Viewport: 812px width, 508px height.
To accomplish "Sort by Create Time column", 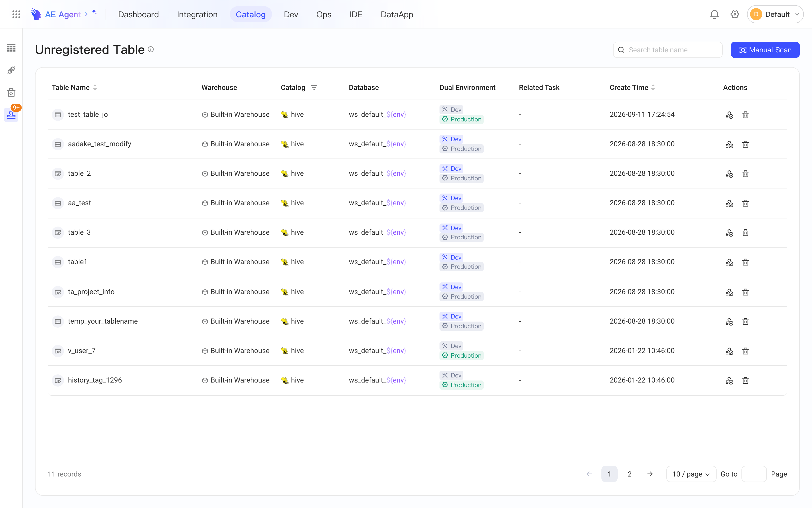I will click(x=653, y=87).
